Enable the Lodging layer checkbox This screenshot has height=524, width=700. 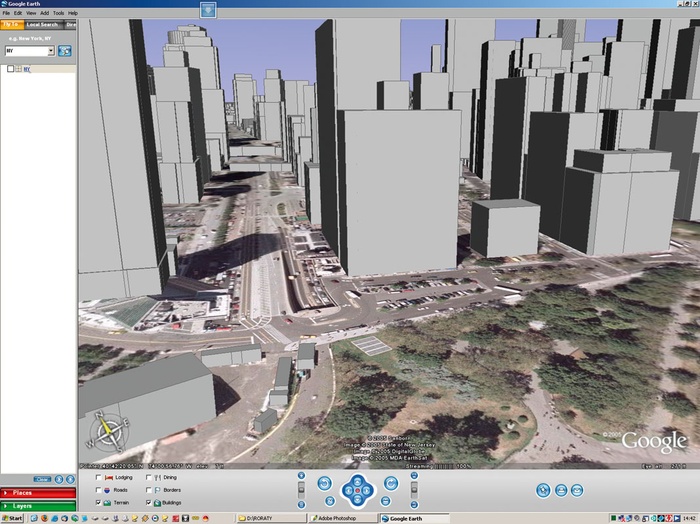(99, 477)
